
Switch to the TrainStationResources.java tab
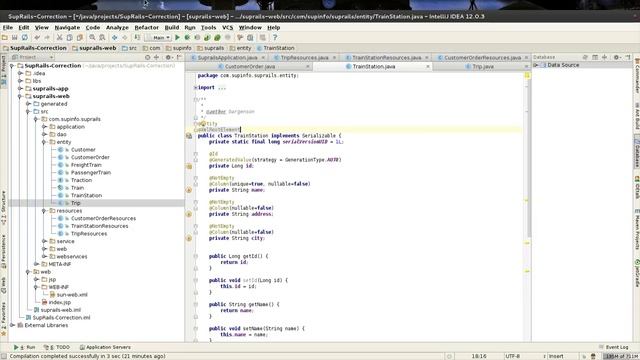coord(386,58)
